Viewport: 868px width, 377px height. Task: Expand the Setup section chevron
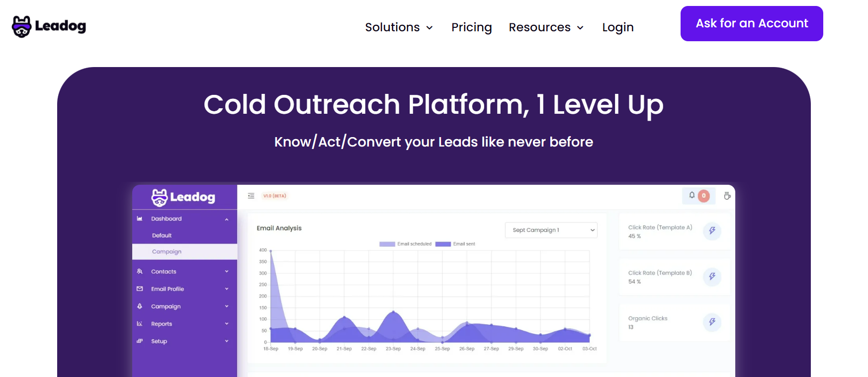tap(227, 341)
